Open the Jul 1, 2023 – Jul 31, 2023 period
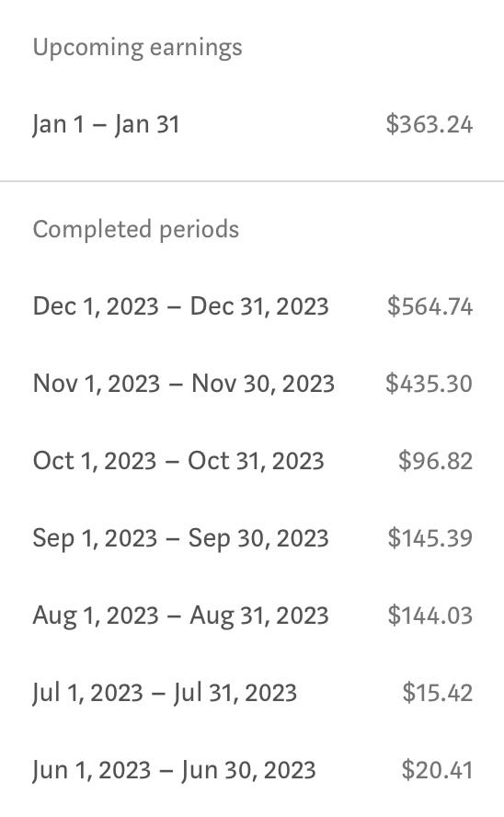The width and height of the screenshot is (504, 817). 252,693
